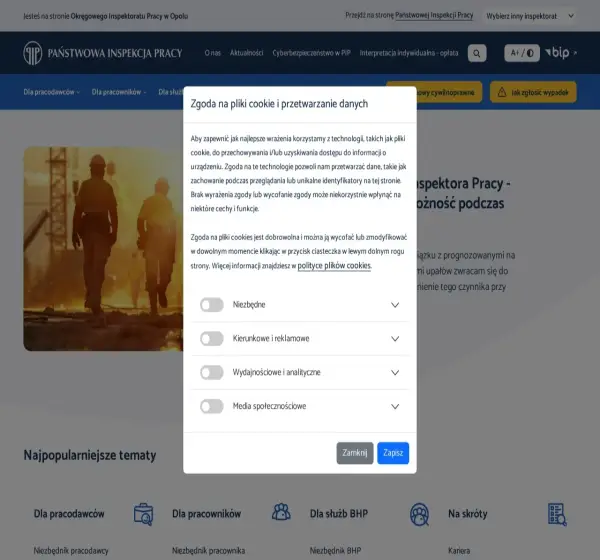Click the briefcase icon beside Dla pracodawców
Screen dimensions: 600x560
[143, 514]
